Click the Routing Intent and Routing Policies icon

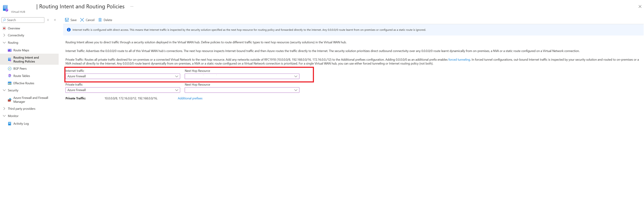pos(10,59)
